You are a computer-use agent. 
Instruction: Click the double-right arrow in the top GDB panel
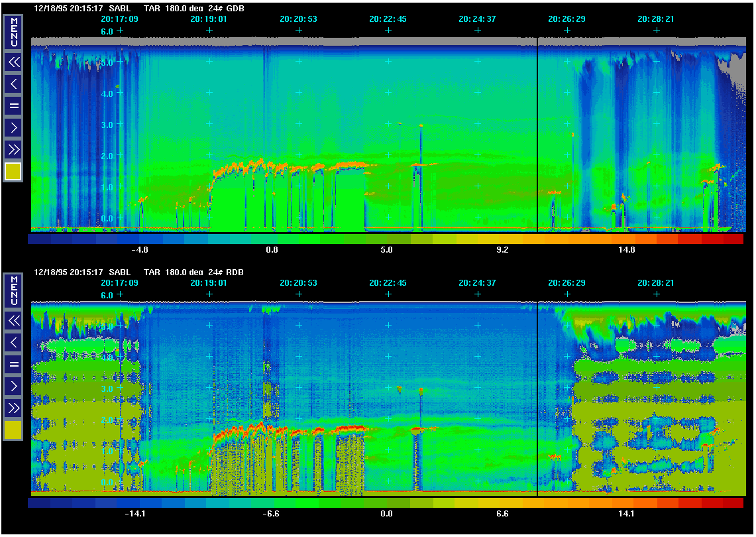(14, 149)
